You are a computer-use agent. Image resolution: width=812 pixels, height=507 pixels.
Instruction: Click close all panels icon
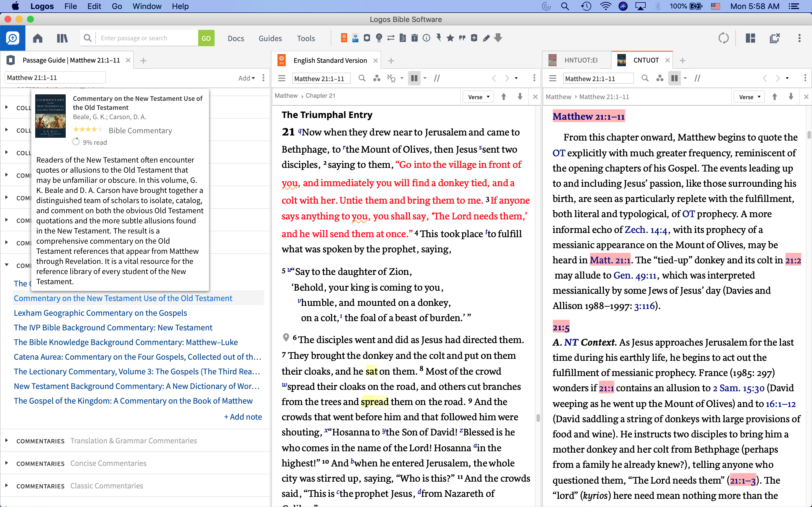coord(775,38)
